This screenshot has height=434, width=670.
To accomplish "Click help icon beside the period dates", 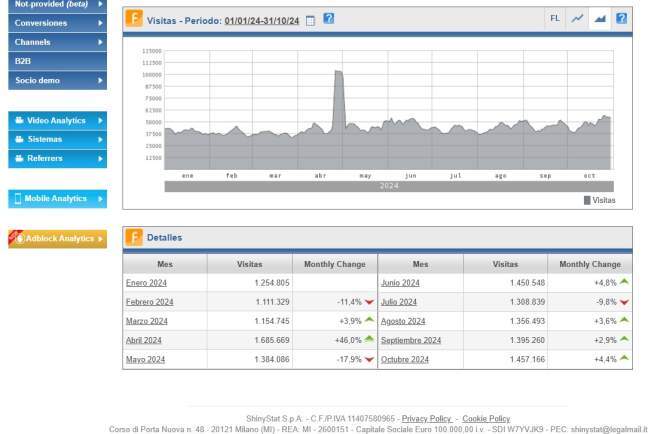I will pos(329,19).
